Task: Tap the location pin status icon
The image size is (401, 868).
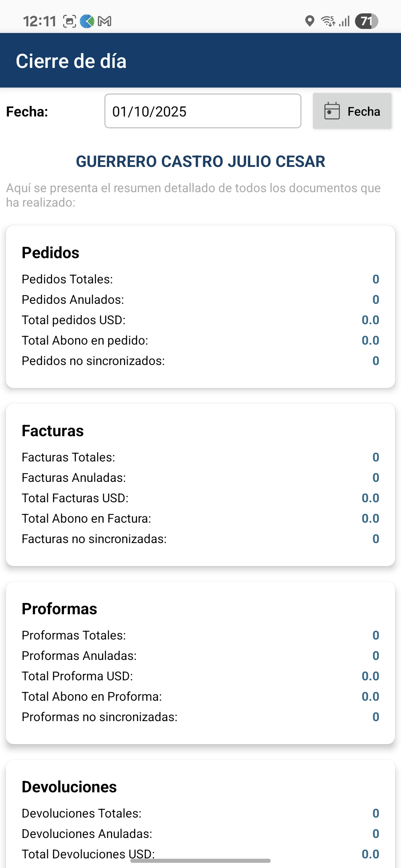Action: click(309, 21)
